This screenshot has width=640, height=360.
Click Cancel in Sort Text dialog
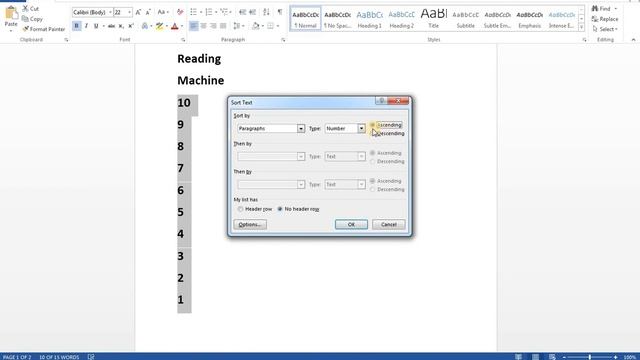click(389, 224)
